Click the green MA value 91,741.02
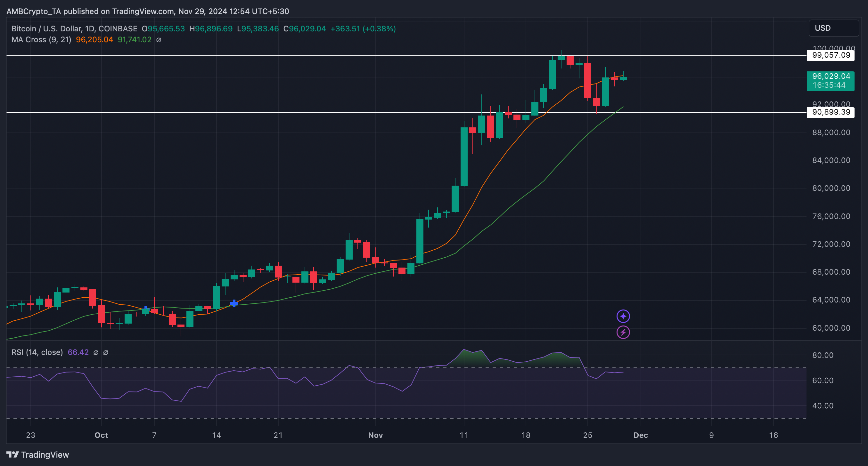This screenshot has height=466, width=868. click(x=135, y=40)
